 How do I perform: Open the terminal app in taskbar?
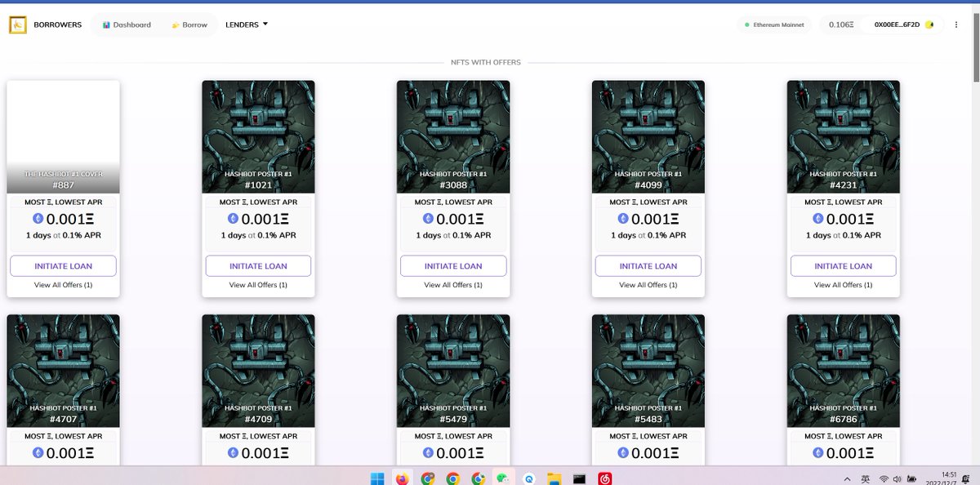[x=579, y=478]
